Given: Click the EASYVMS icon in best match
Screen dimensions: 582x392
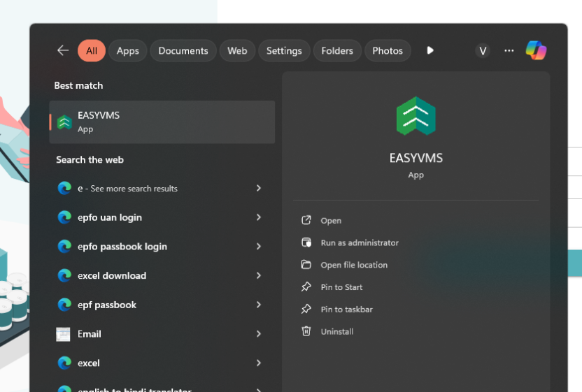Looking at the screenshot, I should pos(64,122).
